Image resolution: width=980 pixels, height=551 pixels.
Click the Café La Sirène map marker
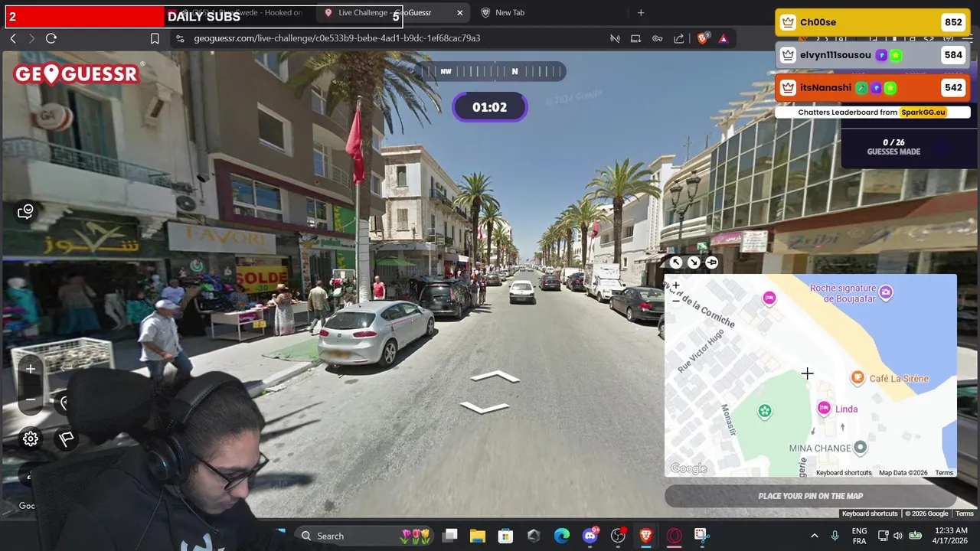click(857, 378)
